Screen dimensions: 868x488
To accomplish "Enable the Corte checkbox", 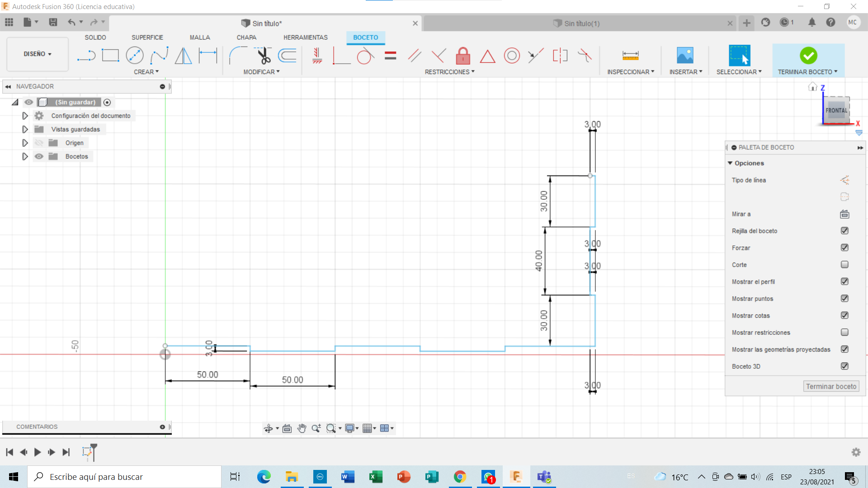I will pyautogui.click(x=844, y=265).
